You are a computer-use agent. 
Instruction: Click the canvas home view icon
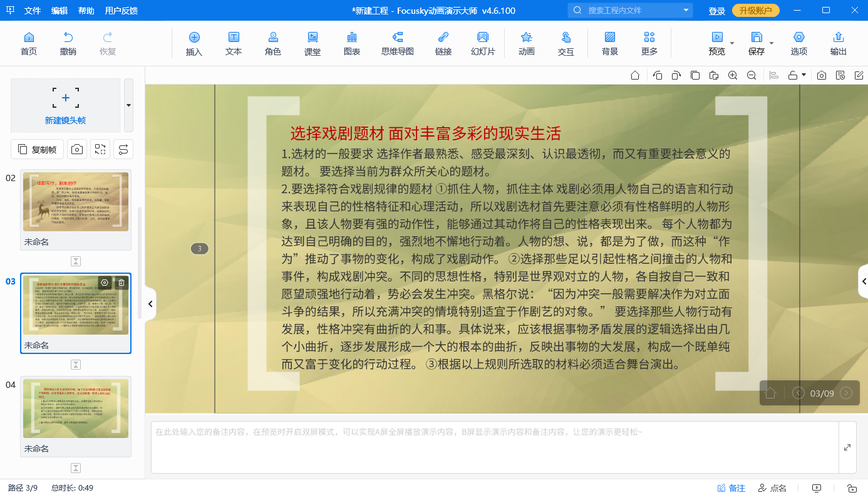click(635, 75)
